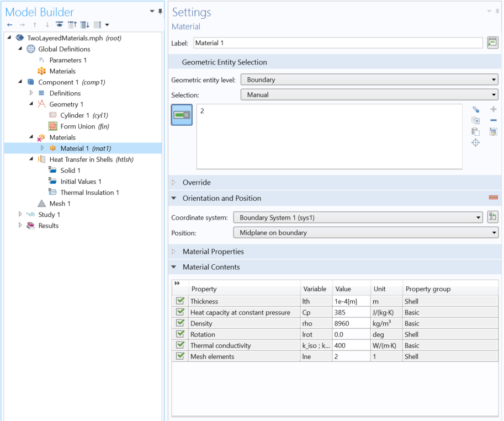Click the Show eye icon in Model Builder toolbar
Image resolution: width=504 pixels, height=421 pixels.
(59, 25)
